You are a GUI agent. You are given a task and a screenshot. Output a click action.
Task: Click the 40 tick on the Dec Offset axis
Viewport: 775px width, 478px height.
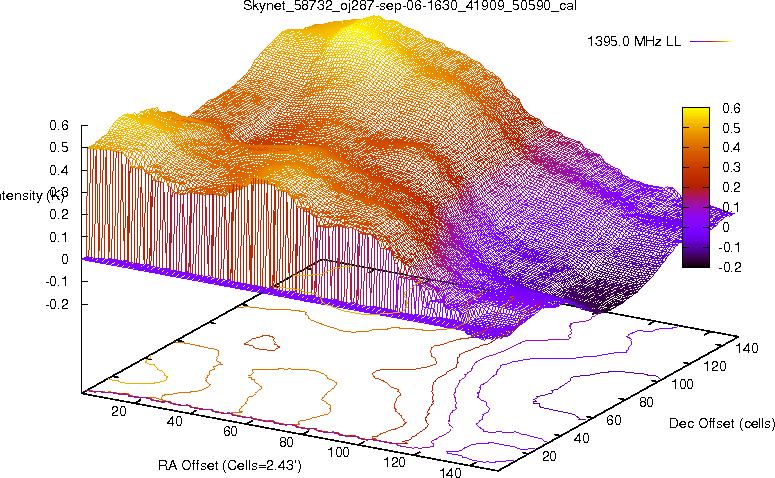[x=581, y=438]
